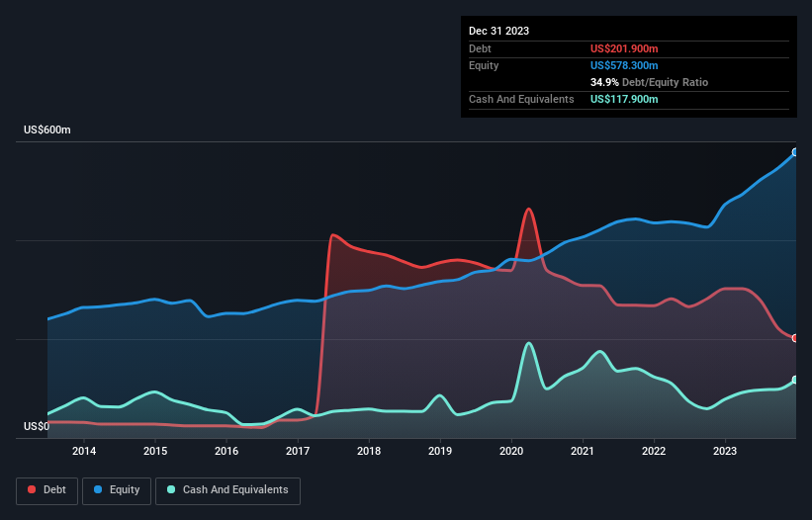This screenshot has height=520, width=812.
Task: Click the Equity endpoint marker at Dec 2023
Action: pyautogui.click(x=795, y=152)
